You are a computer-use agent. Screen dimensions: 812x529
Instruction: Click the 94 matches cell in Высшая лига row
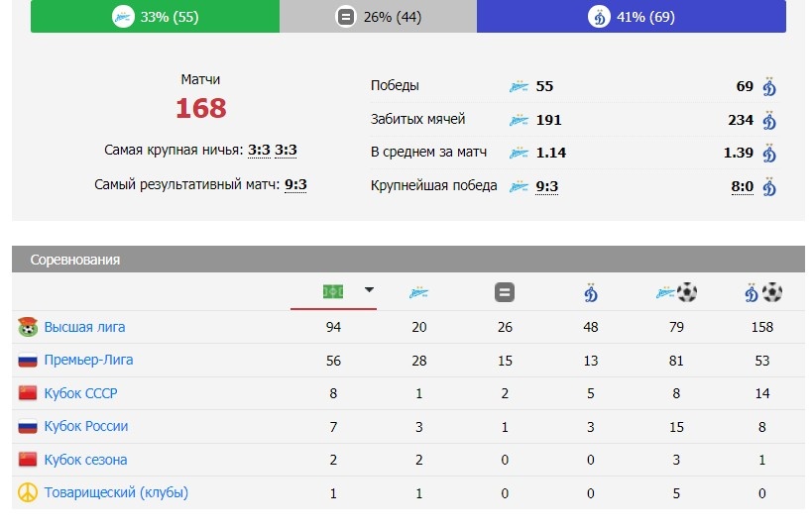[x=333, y=327]
